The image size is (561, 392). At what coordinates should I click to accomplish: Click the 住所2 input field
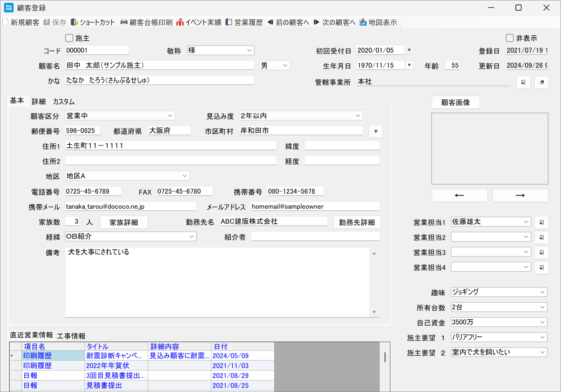170,161
